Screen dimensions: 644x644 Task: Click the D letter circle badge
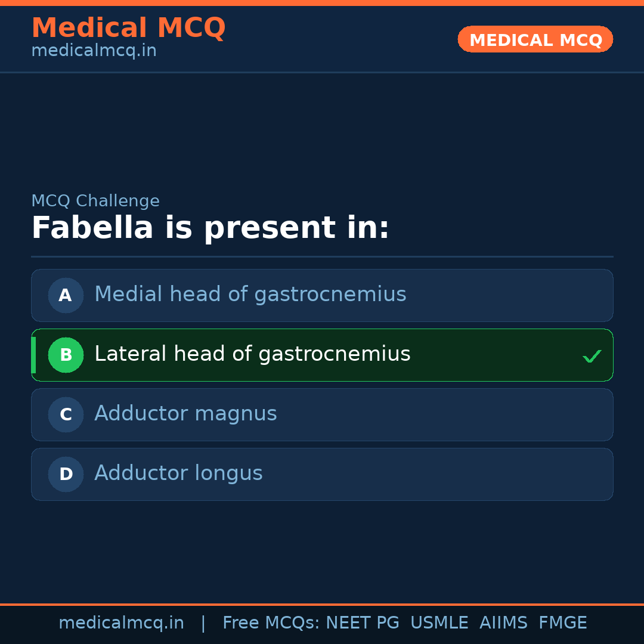pyautogui.click(x=66, y=474)
